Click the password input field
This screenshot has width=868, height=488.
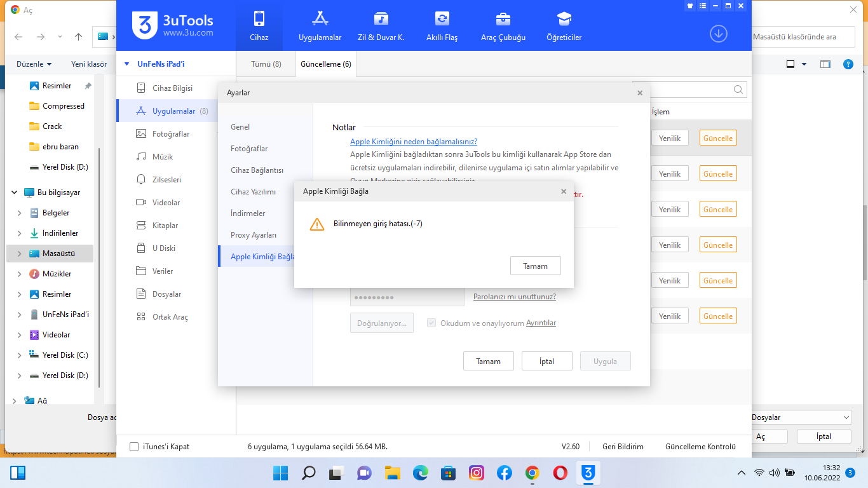(407, 297)
